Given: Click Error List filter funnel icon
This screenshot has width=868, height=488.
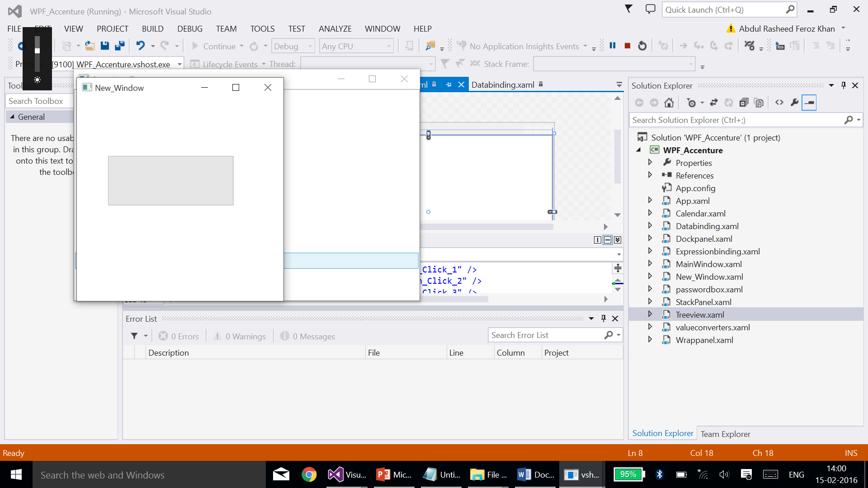Looking at the screenshot, I should (134, 336).
